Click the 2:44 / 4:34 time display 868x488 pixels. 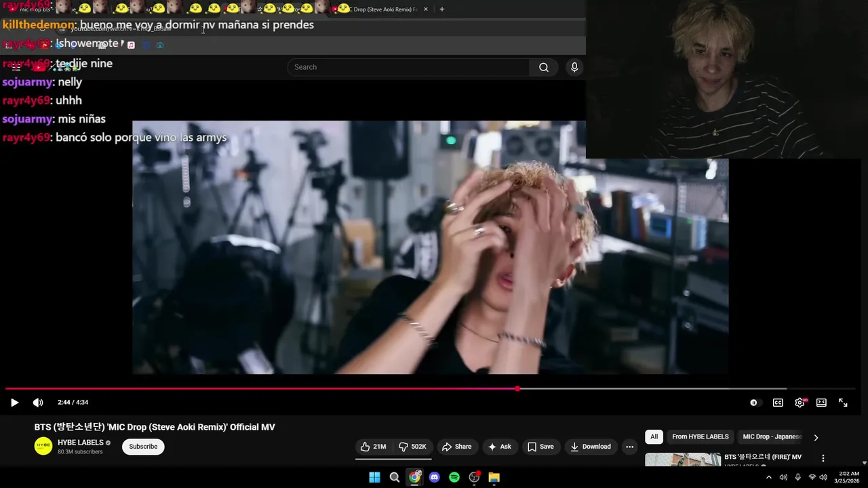(73, 403)
